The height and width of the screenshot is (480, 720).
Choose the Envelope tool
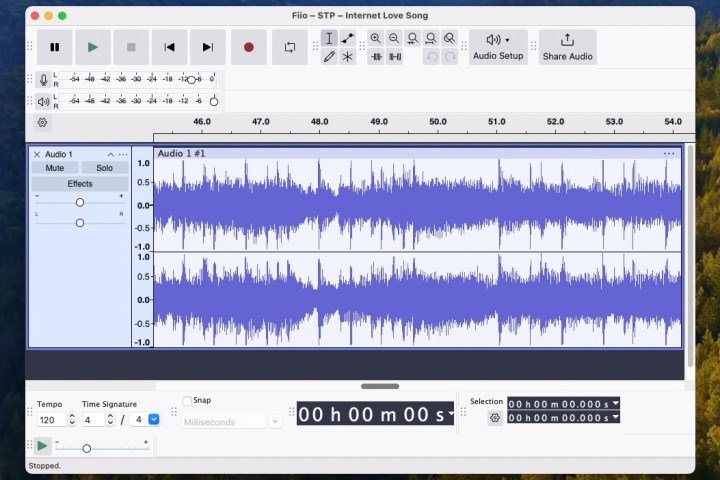tap(347, 38)
